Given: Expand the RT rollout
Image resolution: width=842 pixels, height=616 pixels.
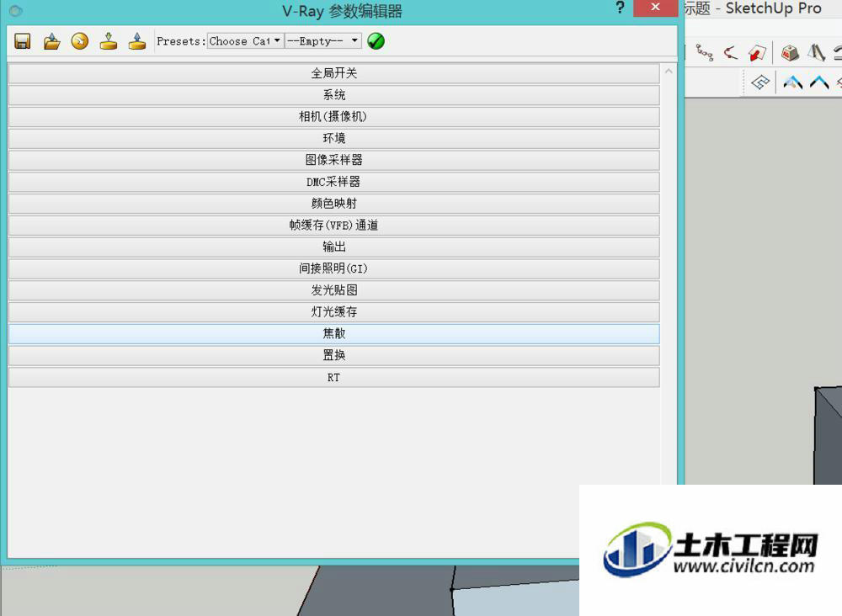Looking at the screenshot, I should [x=334, y=377].
